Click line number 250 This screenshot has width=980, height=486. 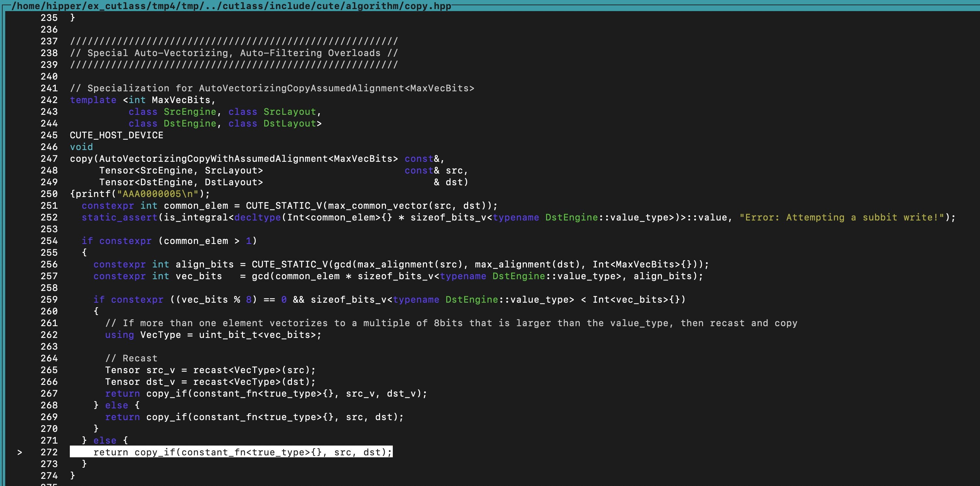click(x=49, y=194)
